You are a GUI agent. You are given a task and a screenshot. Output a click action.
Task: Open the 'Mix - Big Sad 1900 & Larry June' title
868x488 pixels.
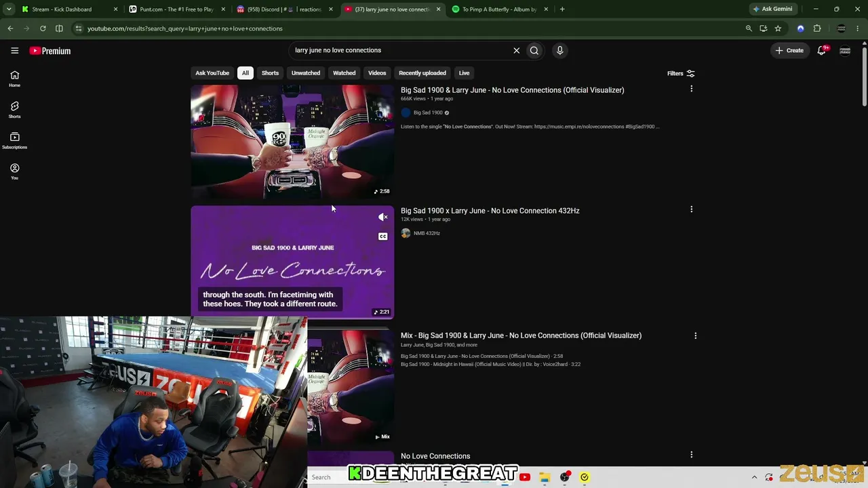521,335
